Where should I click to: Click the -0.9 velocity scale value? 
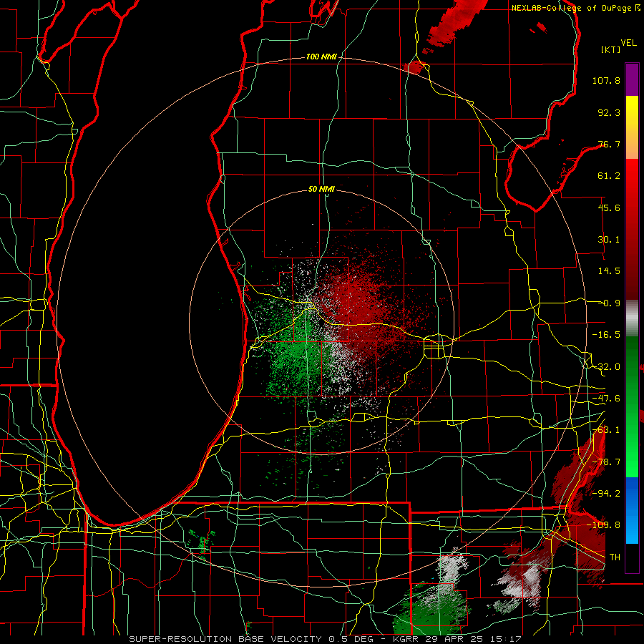point(609,303)
